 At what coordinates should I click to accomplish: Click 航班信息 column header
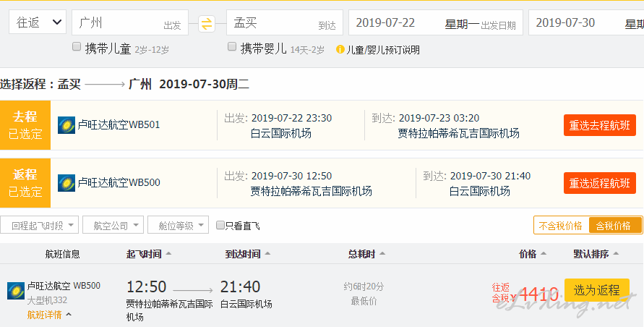coord(62,254)
